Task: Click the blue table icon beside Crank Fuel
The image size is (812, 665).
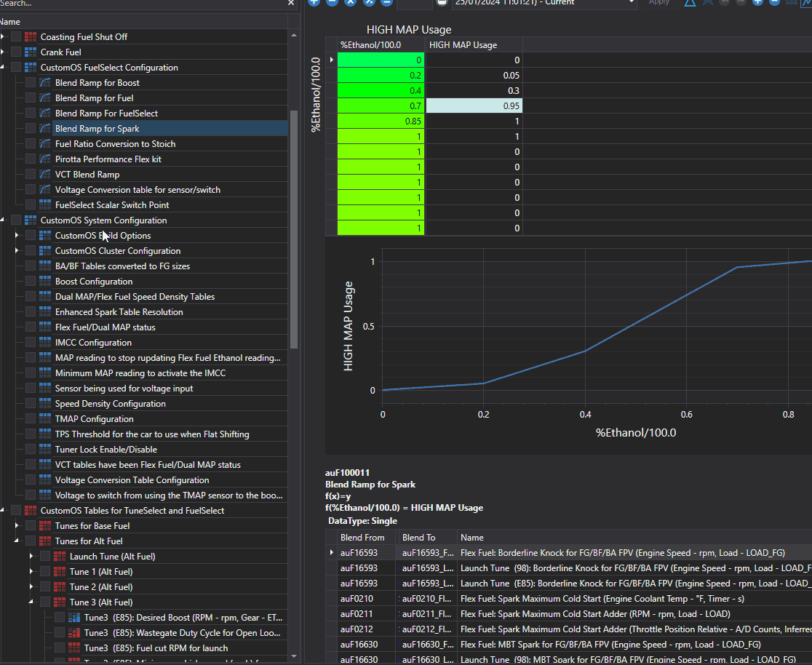Action: (31, 52)
